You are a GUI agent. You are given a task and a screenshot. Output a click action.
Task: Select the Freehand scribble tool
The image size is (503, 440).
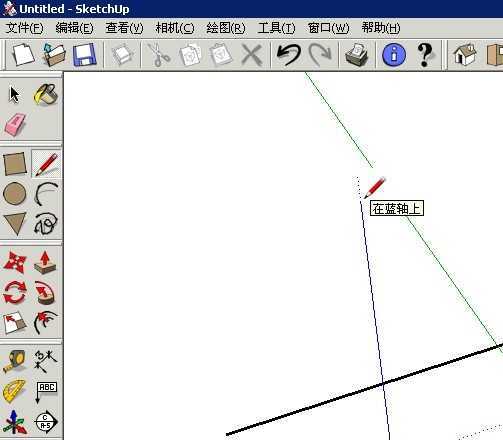click(x=46, y=223)
